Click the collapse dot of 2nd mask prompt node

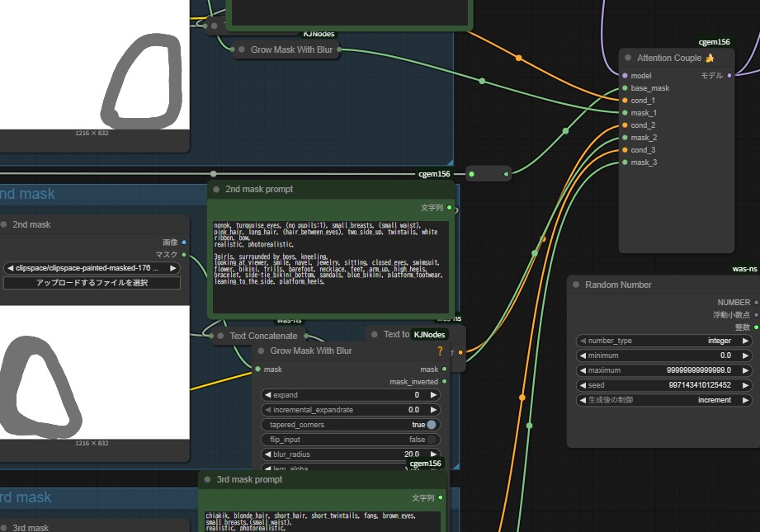[x=216, y=190]
